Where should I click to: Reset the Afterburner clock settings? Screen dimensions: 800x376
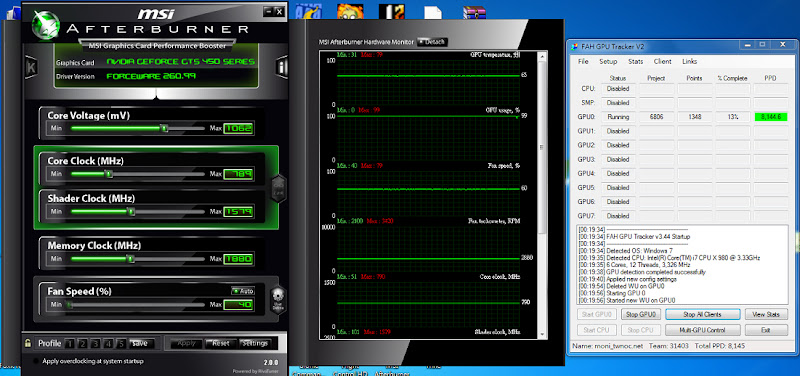coord(220,343)
